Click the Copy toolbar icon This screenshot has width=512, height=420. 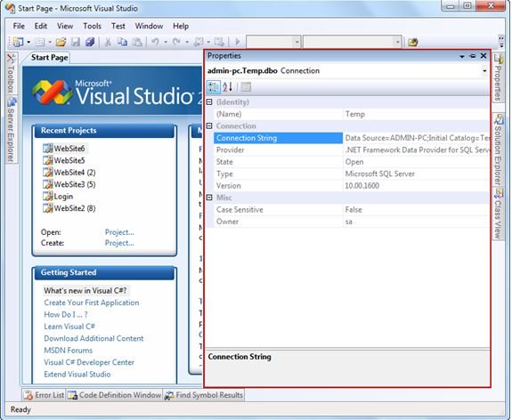(123, 42)
